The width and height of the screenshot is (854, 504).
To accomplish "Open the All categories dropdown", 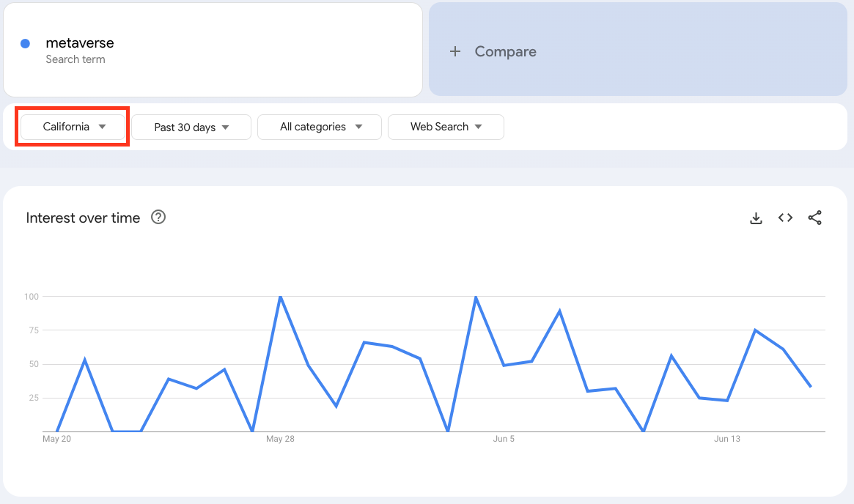I will (x=320, y=127).
